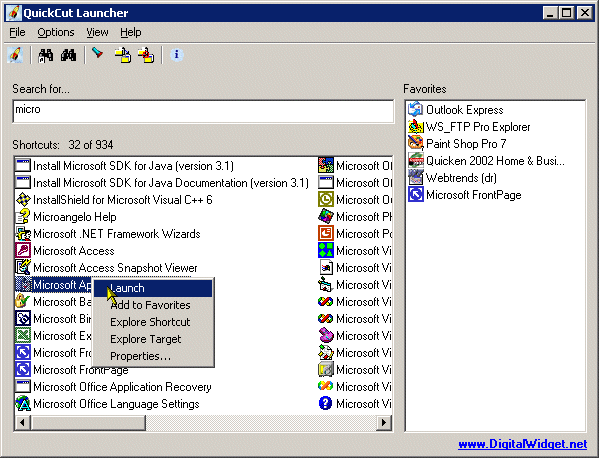
Task: Click the Search for text field containing micro
Action: pos(203,111)
